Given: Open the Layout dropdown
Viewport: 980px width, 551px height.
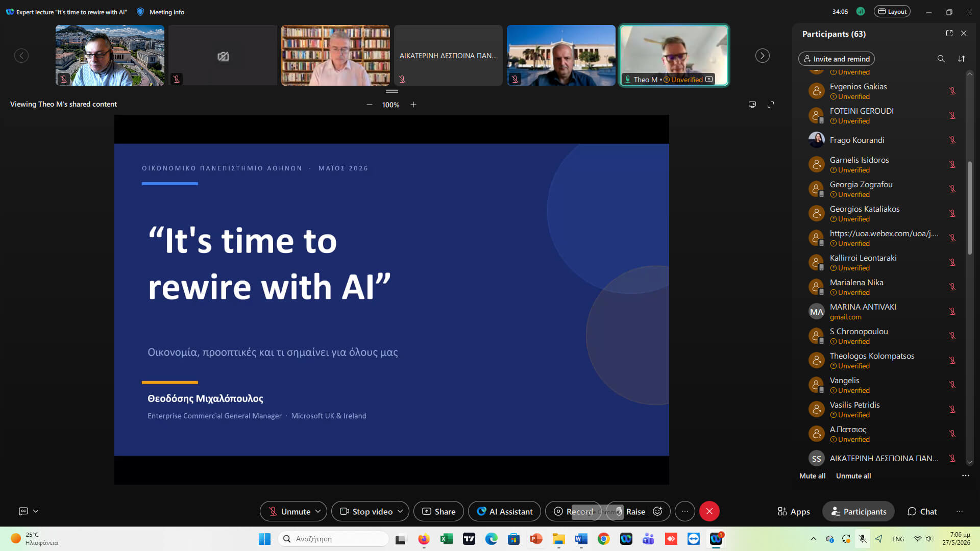Looking at the screenshot, I should click(x=892, y=12).
